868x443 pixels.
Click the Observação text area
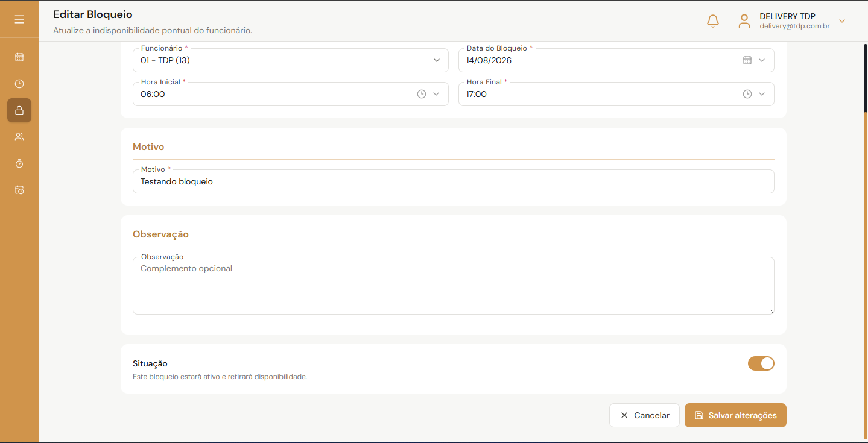454,286
